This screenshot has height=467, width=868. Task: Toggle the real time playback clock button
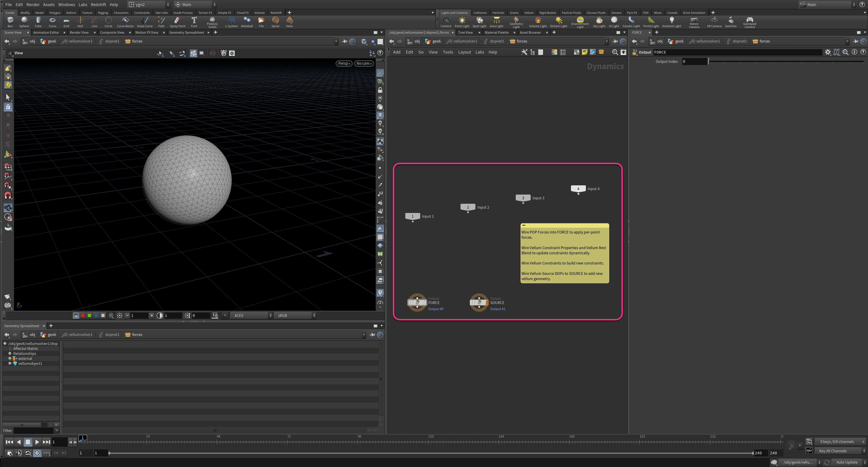tap(37, 453)
